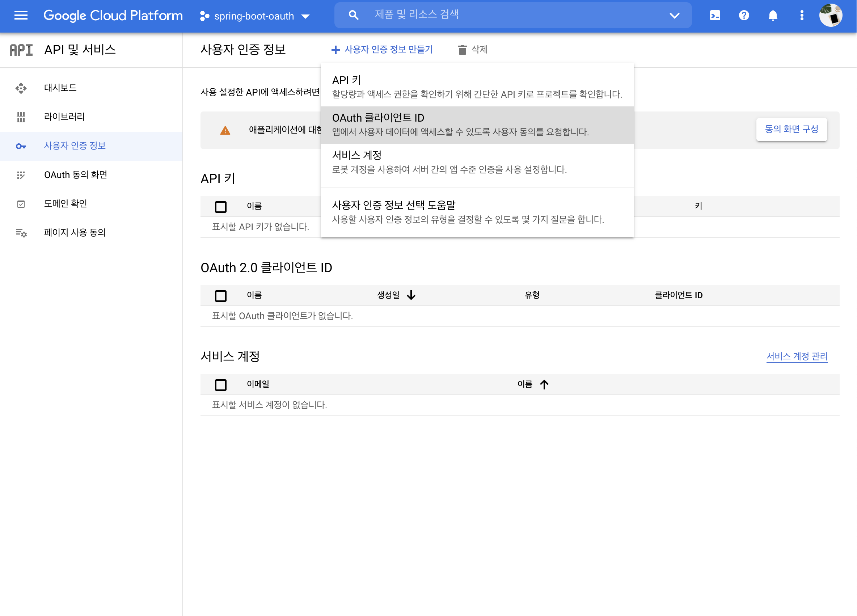The width and height of the screenshot is (857, 616).
Task: Activate Cloud Shell terminal icon
Action: pos(715,16)
